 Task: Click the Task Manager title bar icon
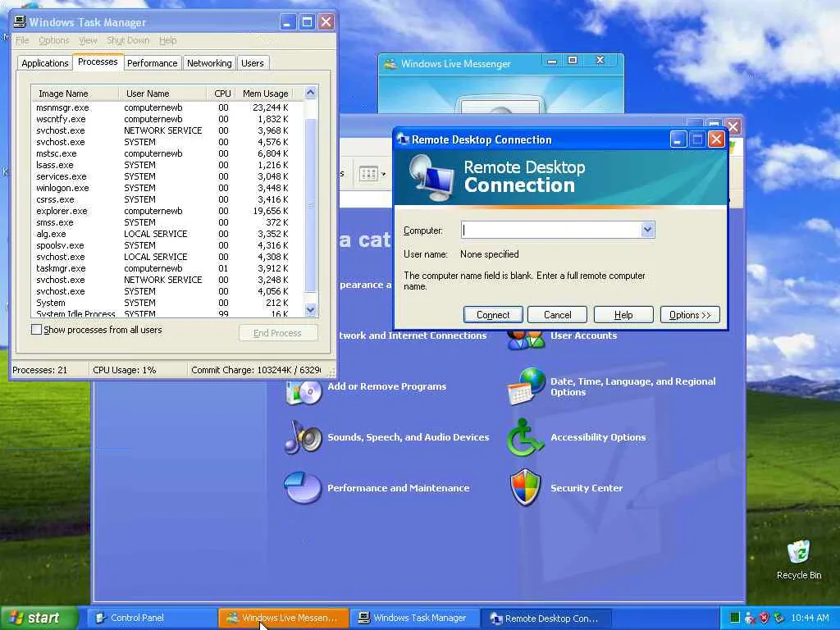[x=20, y=21]
